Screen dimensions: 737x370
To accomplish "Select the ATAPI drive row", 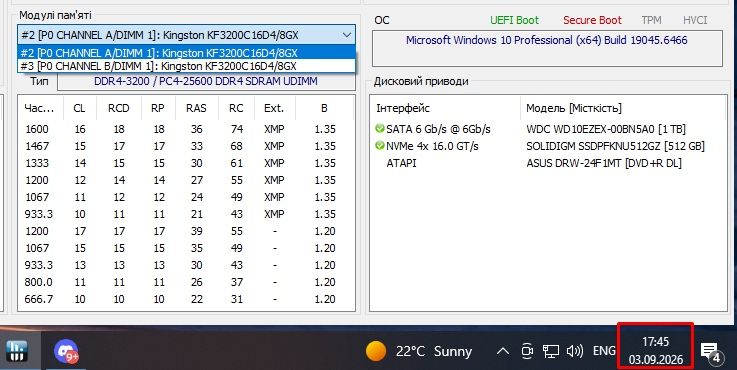I will pos(549,163).
